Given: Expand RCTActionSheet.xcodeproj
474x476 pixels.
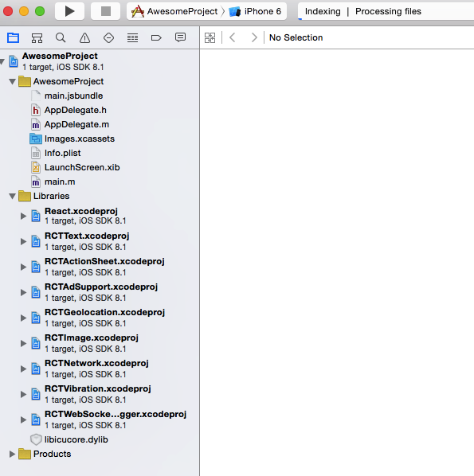Looking at the screenshot, I should (23, 267).
